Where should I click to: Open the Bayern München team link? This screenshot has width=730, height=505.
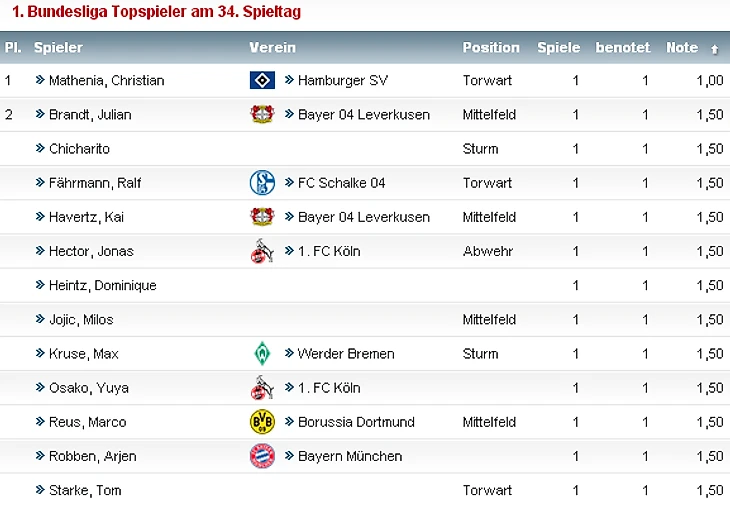click(349, 456)
